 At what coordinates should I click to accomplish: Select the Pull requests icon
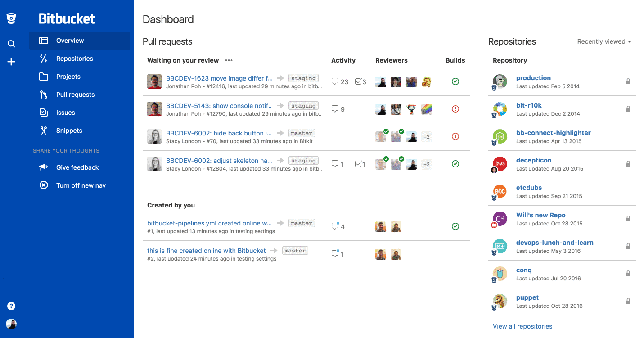pyautogui.click(x=43, y=95)
